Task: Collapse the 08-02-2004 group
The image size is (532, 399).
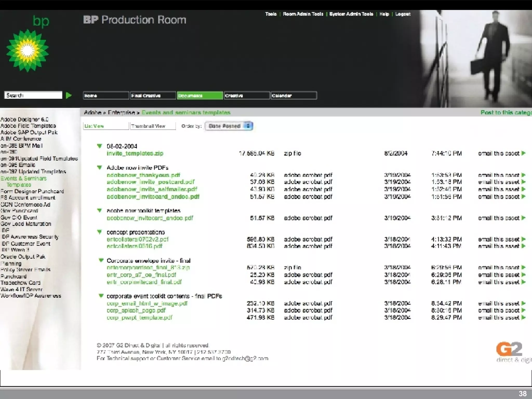Action: pos(99,146)
